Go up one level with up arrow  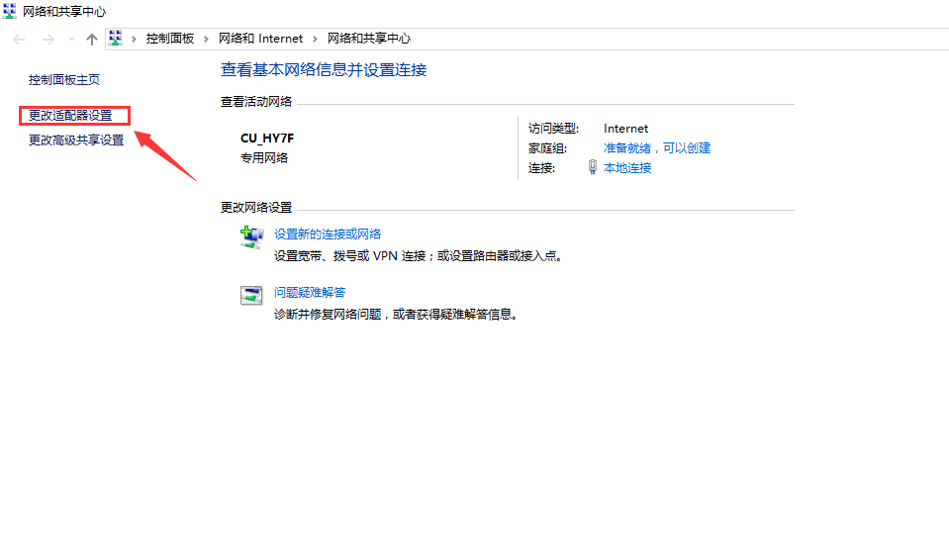coord(91,40)
